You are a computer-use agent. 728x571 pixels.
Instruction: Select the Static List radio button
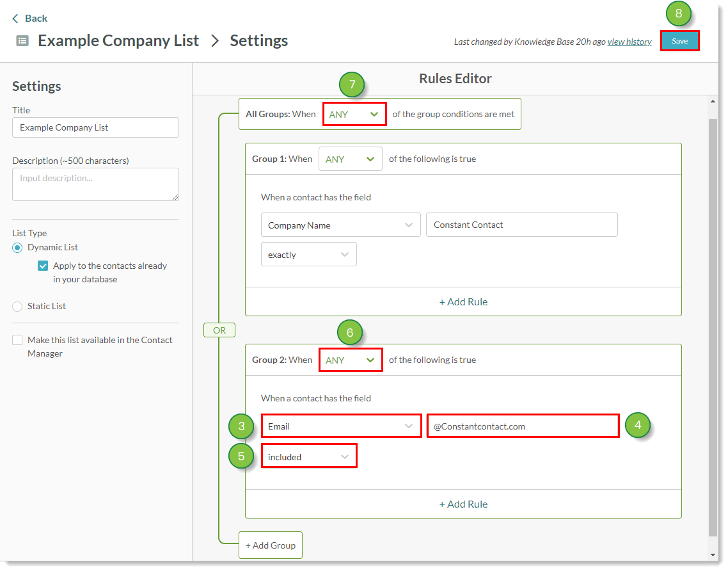[17, 307]
